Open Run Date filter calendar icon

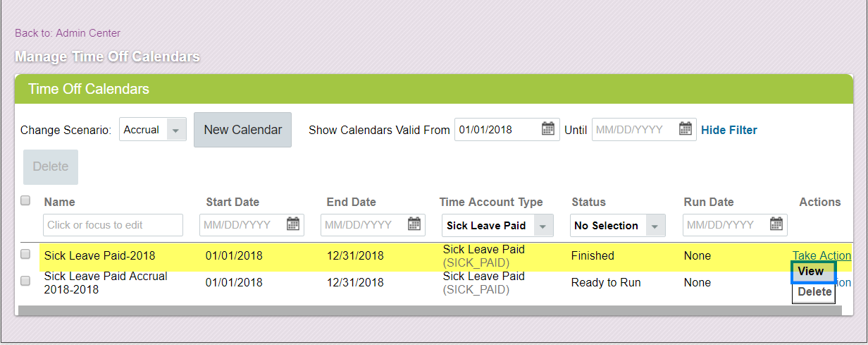[x=776, y=224]
